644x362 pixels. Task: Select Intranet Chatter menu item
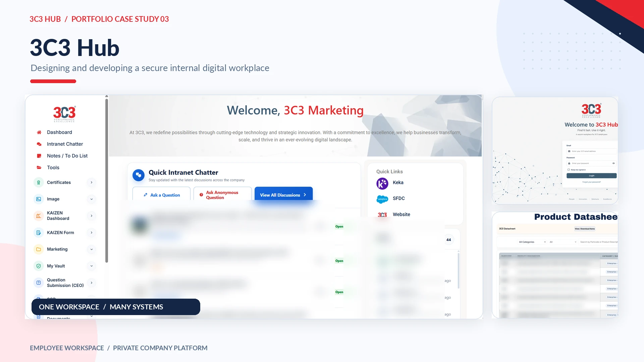pyautogui.click(x=65, y=144)
